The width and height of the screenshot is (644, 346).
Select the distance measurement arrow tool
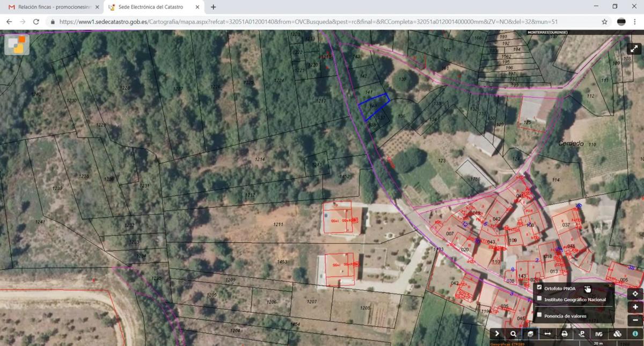tap(547, 334)
